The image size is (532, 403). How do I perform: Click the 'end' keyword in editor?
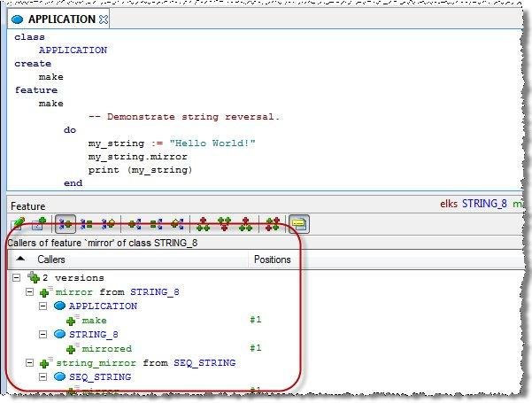[73, 183]
